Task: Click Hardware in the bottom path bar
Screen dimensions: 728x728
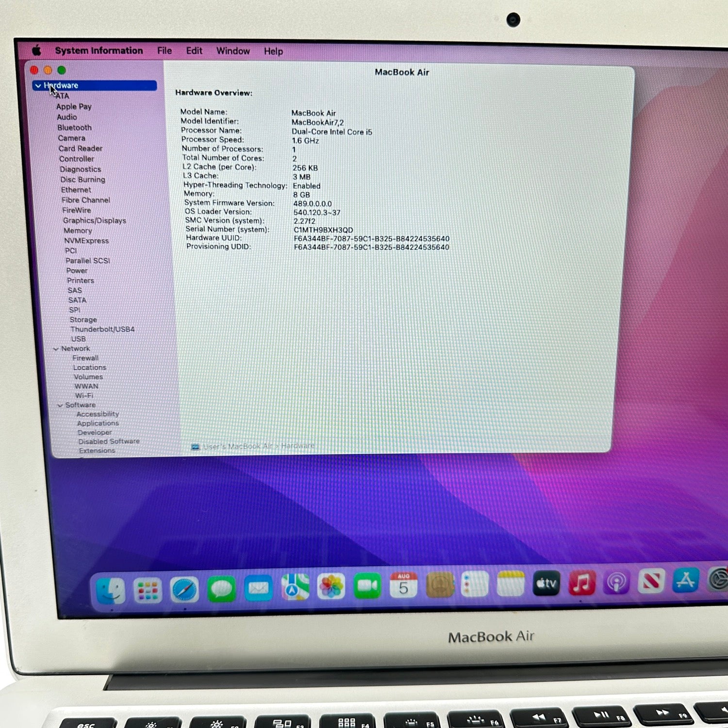Action: tap(298, 446)
